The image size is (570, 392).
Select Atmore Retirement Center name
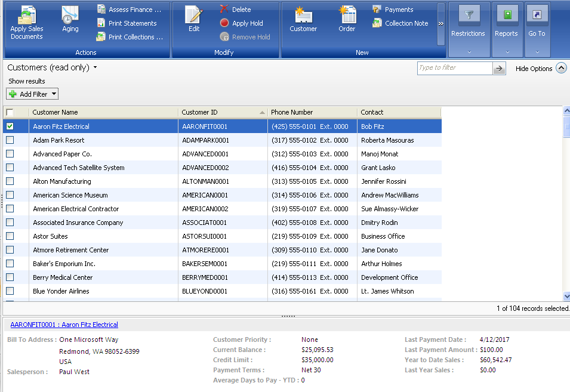click(70, 250)
